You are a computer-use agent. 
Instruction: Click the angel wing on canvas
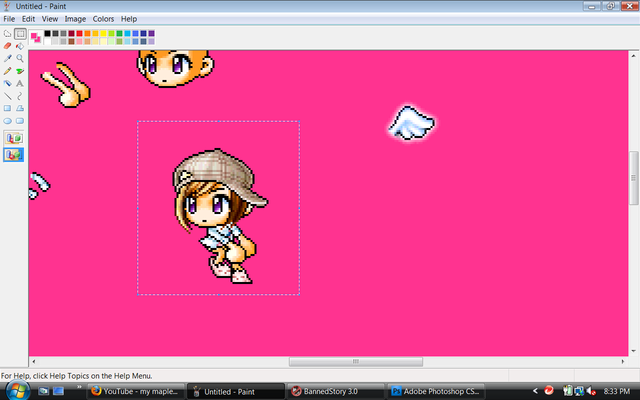(x=411, y=123)
